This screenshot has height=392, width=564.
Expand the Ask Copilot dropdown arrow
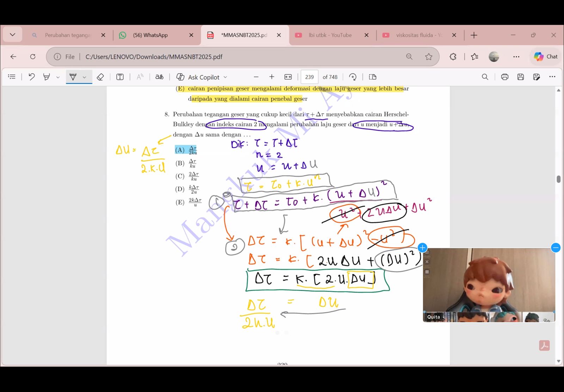[226, 77]
